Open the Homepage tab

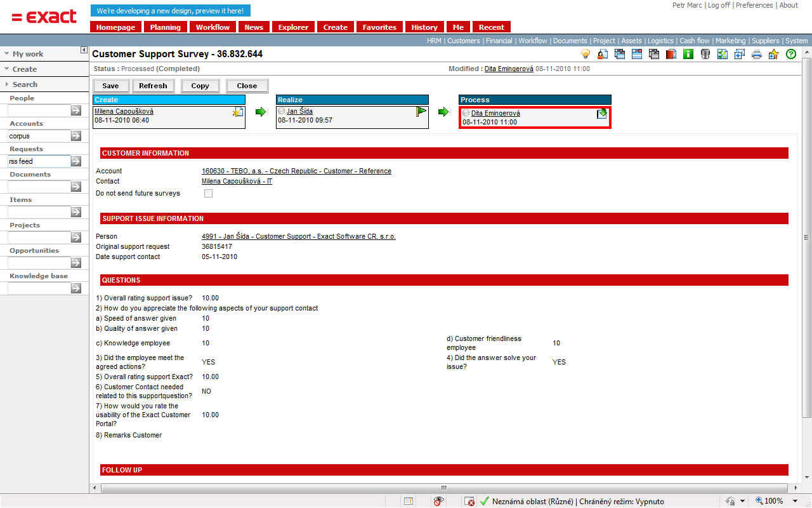click(x=116, y=27)
